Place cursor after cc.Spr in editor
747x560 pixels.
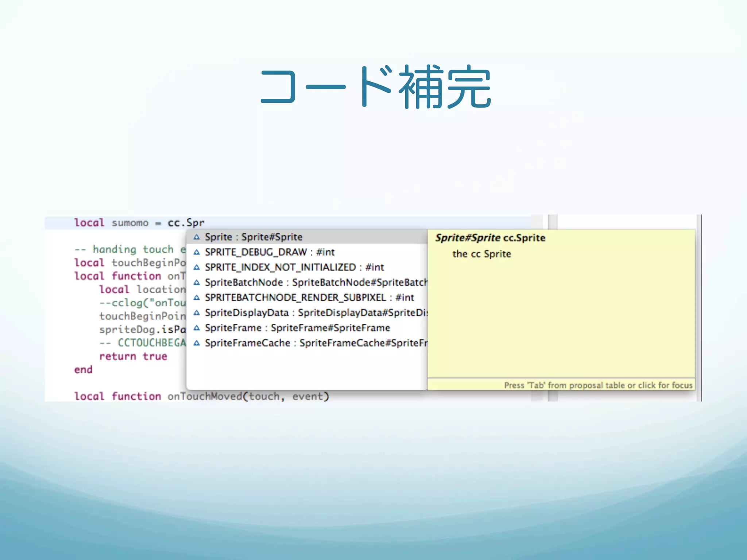[x=205, y=223]
